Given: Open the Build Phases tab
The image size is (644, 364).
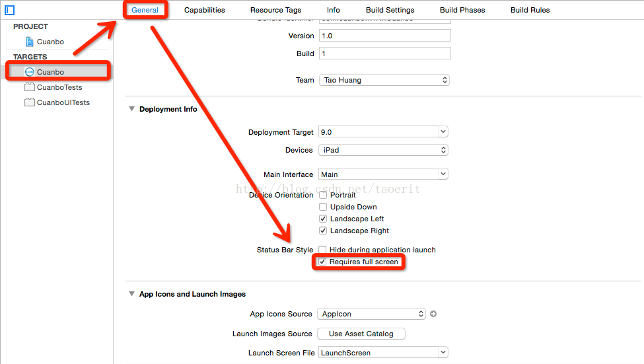Looking at the screenshot, I should point(462,10).
